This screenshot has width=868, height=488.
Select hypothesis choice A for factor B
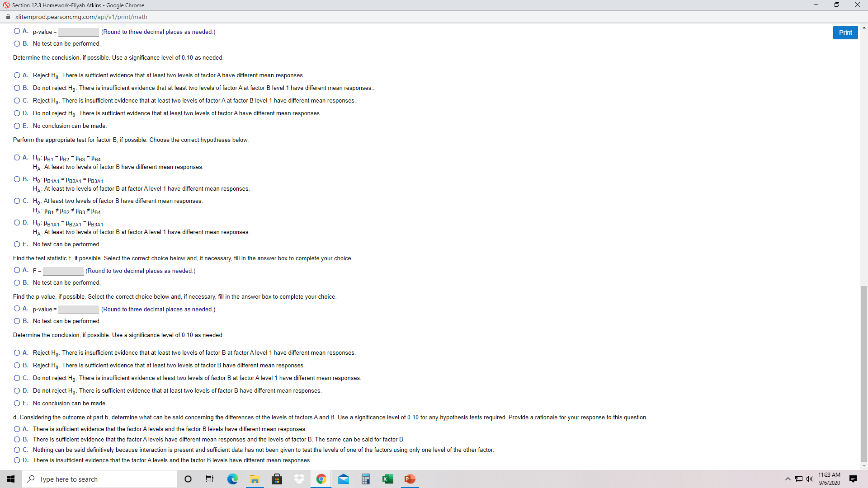16,157
